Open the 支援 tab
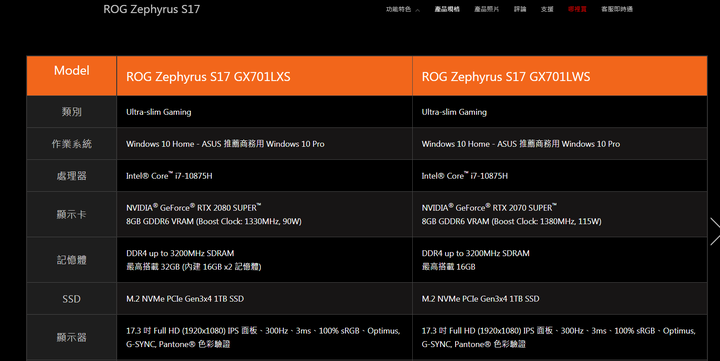The height and width of the screenshot is (361, 720). [x=547, y=9]
